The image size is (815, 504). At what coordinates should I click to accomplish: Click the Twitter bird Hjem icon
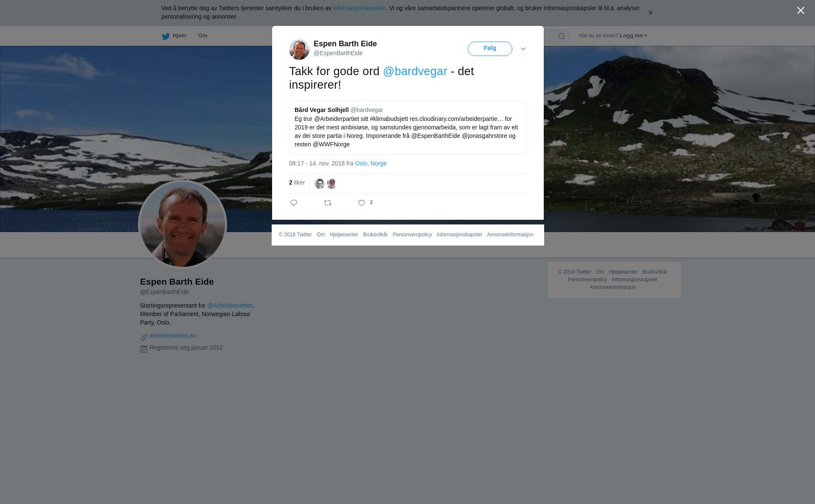166,36
